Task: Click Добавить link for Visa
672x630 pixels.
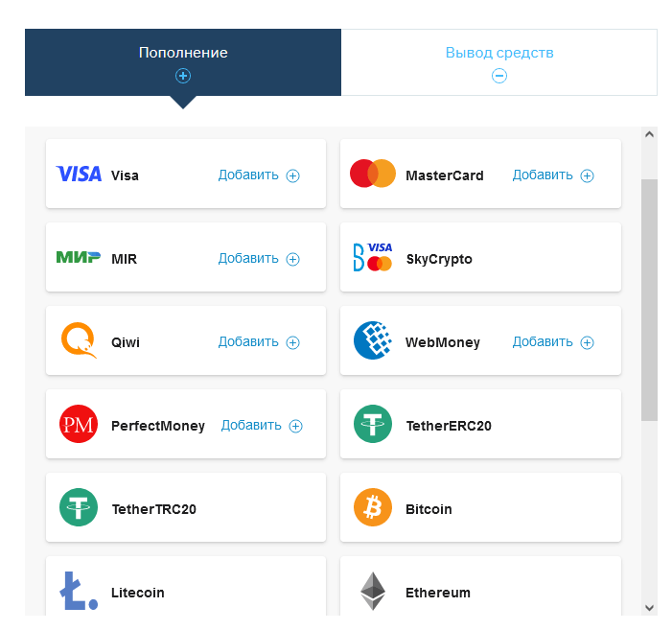Action: click(248, 175)
